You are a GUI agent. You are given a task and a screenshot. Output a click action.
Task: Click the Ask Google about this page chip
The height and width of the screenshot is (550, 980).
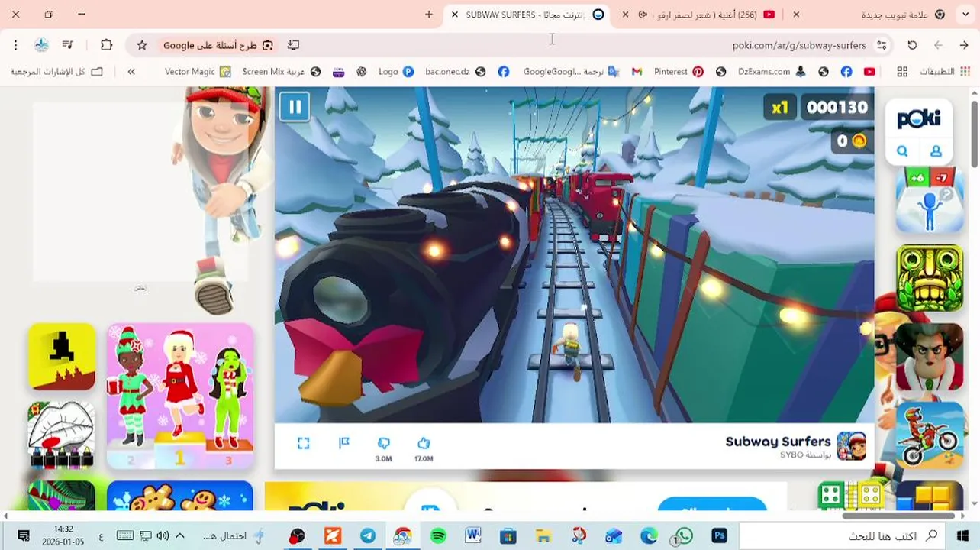(218, 45)
